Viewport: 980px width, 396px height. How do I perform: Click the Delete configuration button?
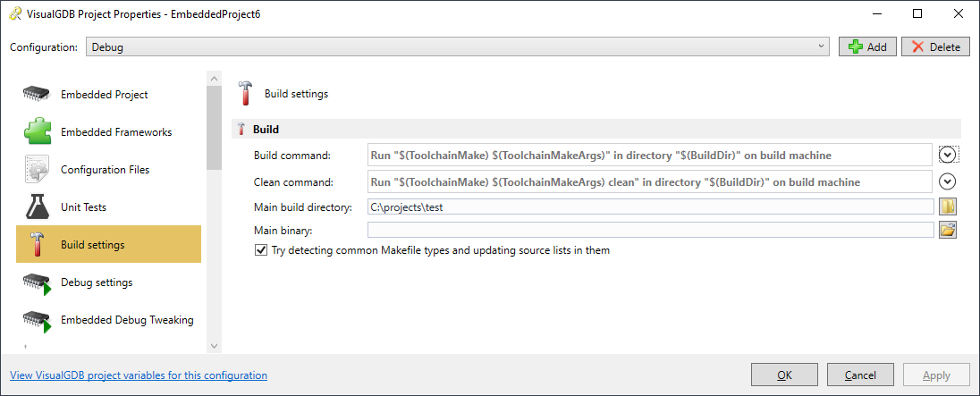[x=935, y=46]
